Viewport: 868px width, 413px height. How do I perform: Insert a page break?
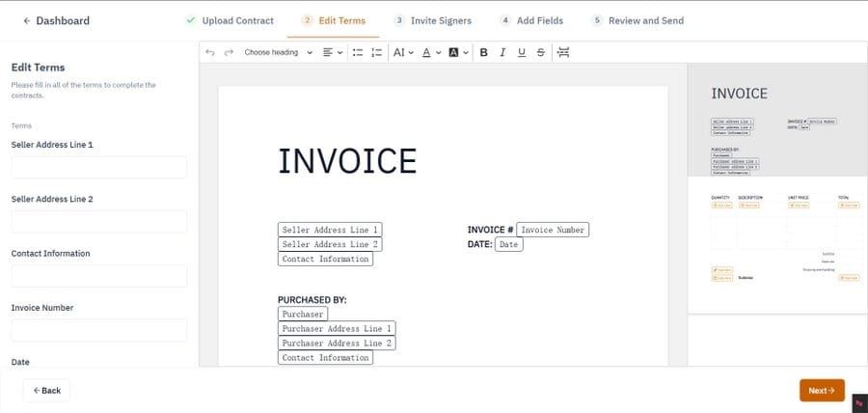pos(563,52)
